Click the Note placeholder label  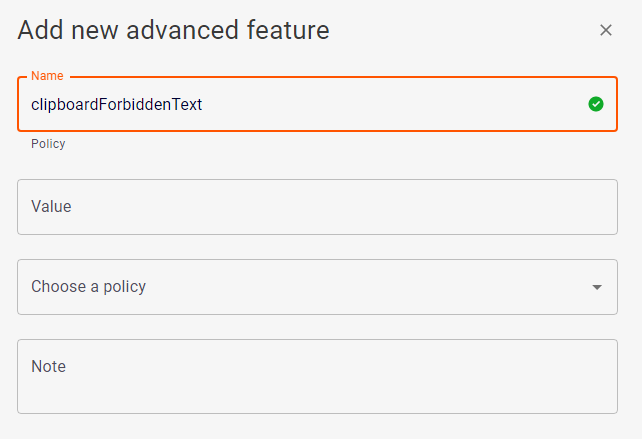pyautogui.click(x=48, y=367)
